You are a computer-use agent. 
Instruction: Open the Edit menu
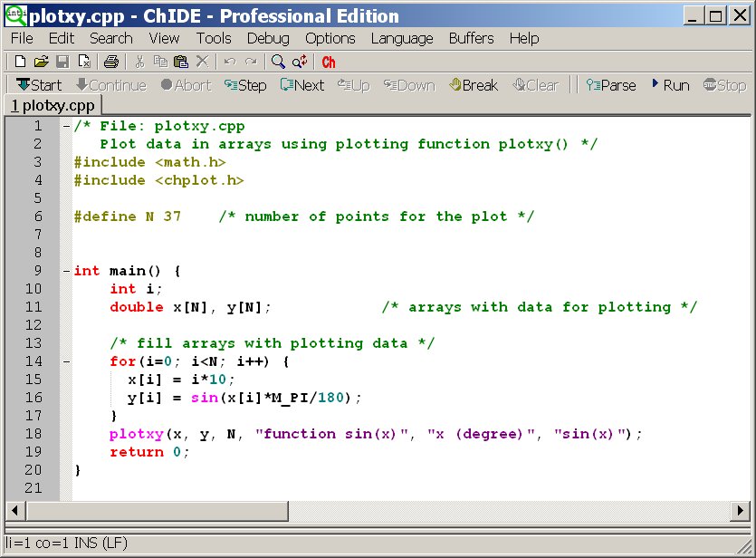pyautogui.click(x=62, y=38)
